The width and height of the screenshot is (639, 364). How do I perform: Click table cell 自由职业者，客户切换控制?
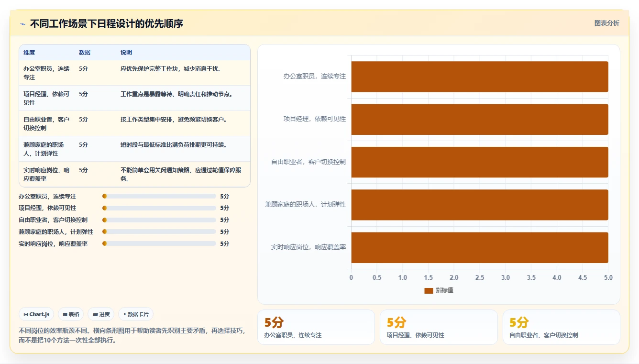coord(47,123)
